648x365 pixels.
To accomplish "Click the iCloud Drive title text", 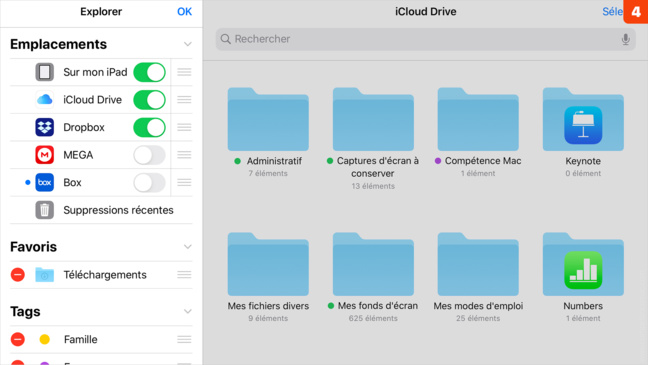I will click(x=425, y=12).
